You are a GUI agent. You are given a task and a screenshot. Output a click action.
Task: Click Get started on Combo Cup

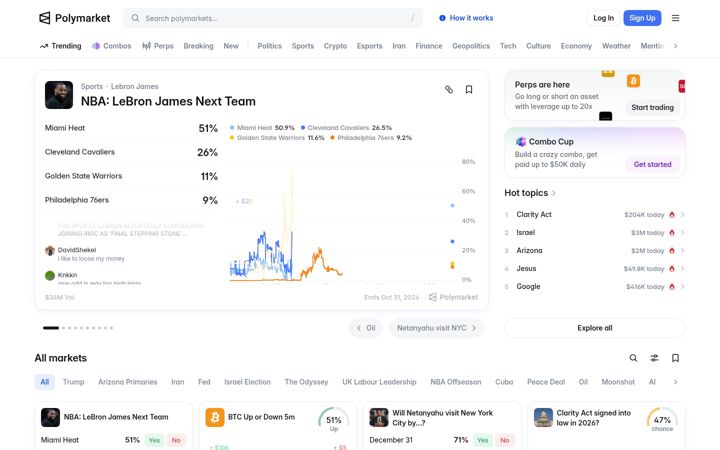(652, 164)
